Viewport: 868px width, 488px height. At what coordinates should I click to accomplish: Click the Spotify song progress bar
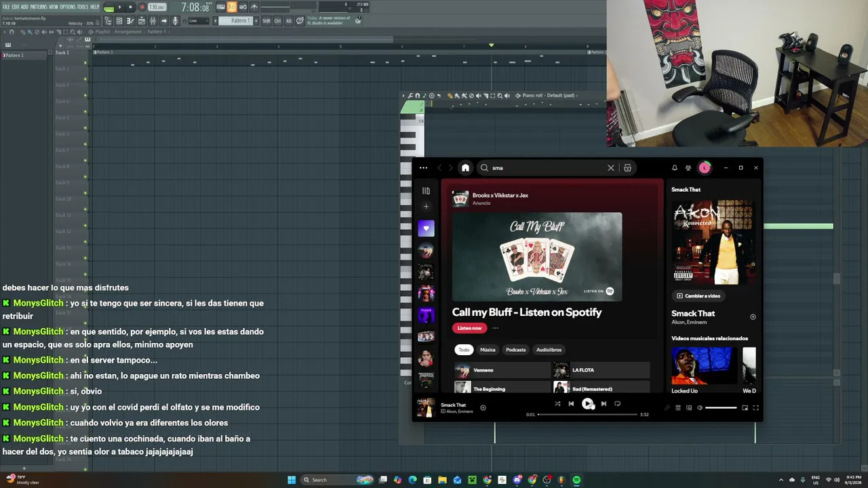pos(587,414)
